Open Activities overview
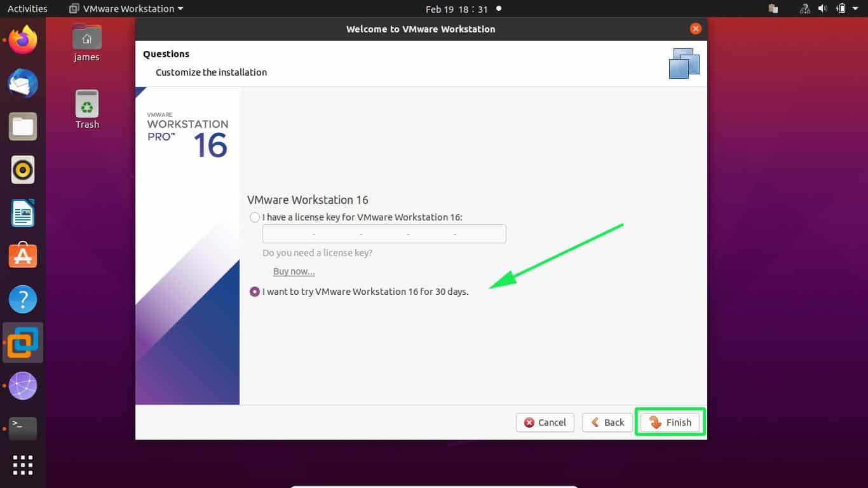The image size is (868, 488). tap(27, 9)
